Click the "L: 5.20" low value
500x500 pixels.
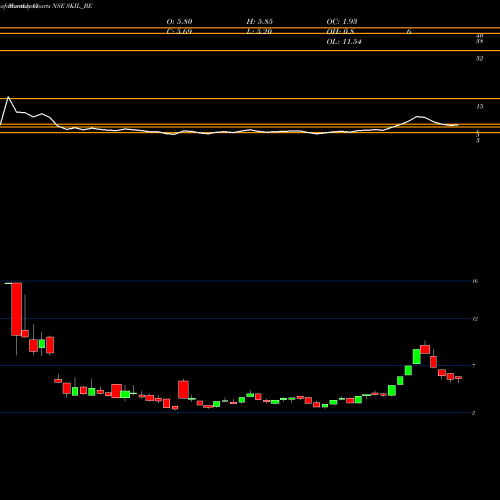click(260, 32)
